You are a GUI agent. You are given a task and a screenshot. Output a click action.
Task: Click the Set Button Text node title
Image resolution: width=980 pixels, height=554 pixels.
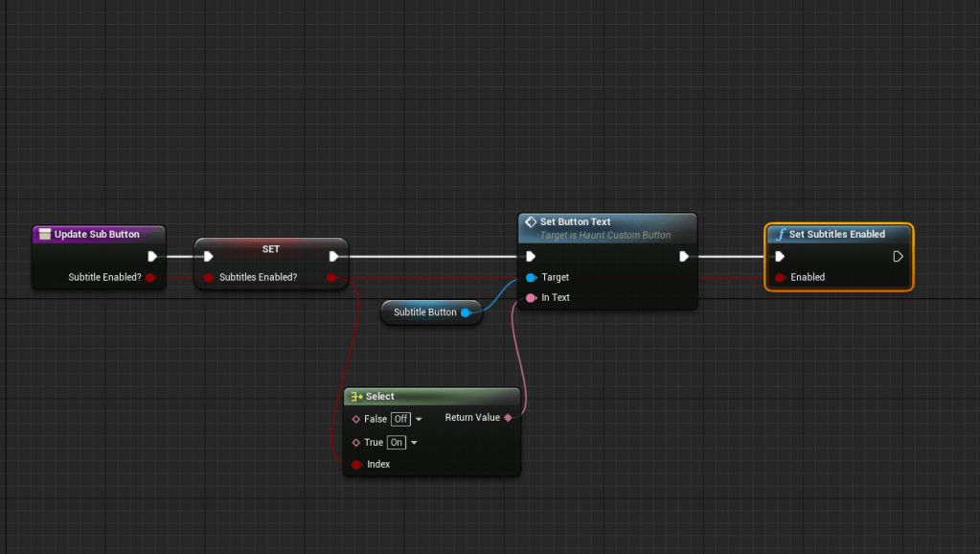coord(575,221)
